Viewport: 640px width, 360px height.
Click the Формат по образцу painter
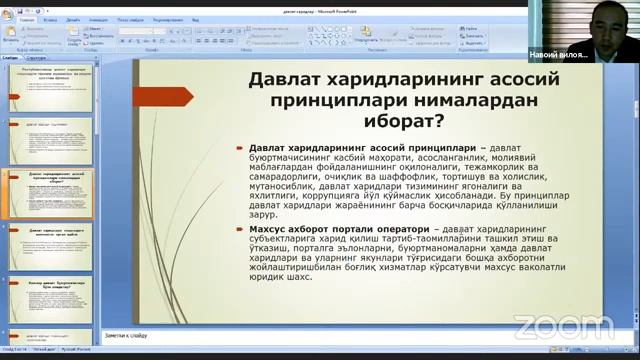tap(41, 43)
